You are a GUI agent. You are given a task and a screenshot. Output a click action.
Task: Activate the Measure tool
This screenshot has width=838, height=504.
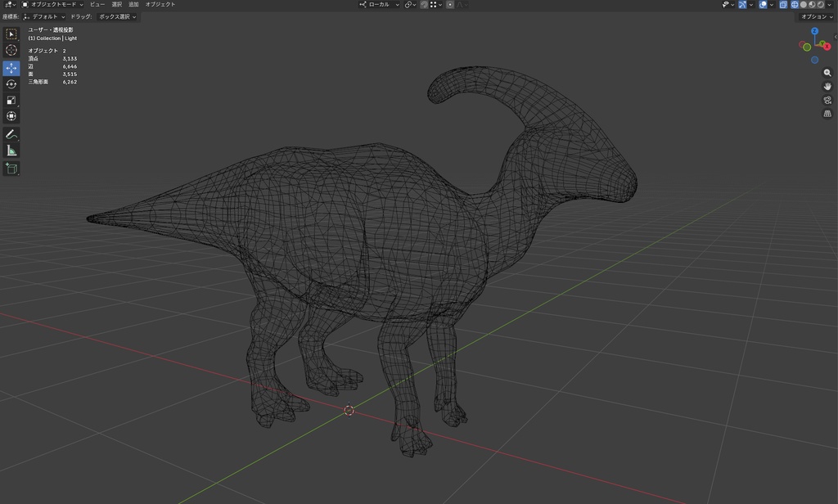tap(11, 151)
